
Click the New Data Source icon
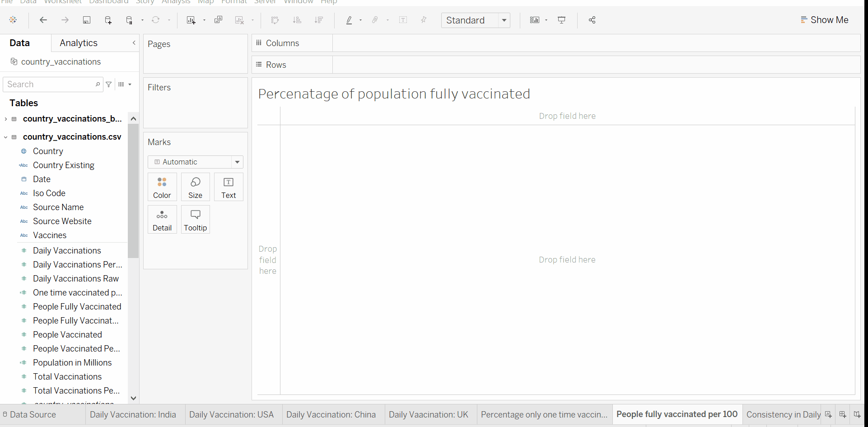(108, 20)
